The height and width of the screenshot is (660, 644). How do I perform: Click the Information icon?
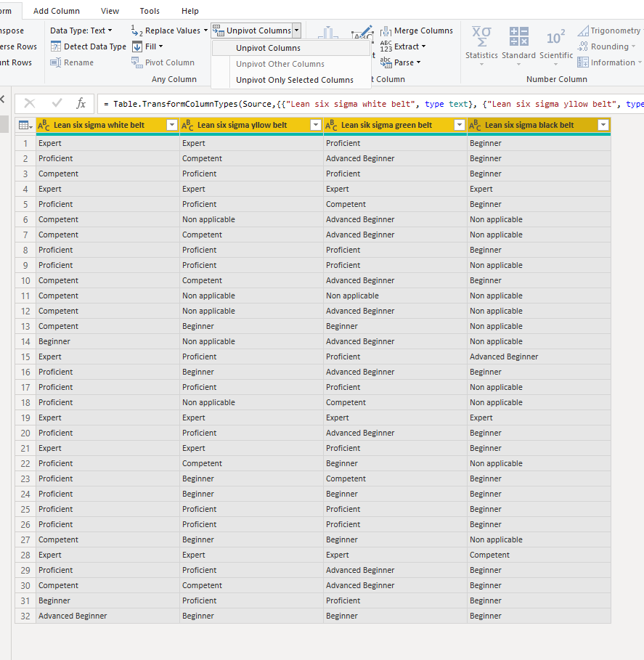pyautogui.click(x=583, y=62)
